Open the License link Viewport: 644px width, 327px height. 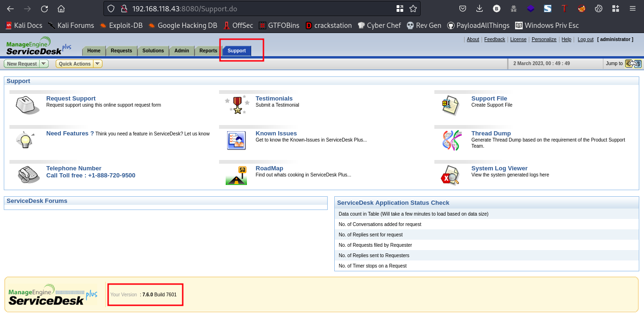click(x=518, y=40)
